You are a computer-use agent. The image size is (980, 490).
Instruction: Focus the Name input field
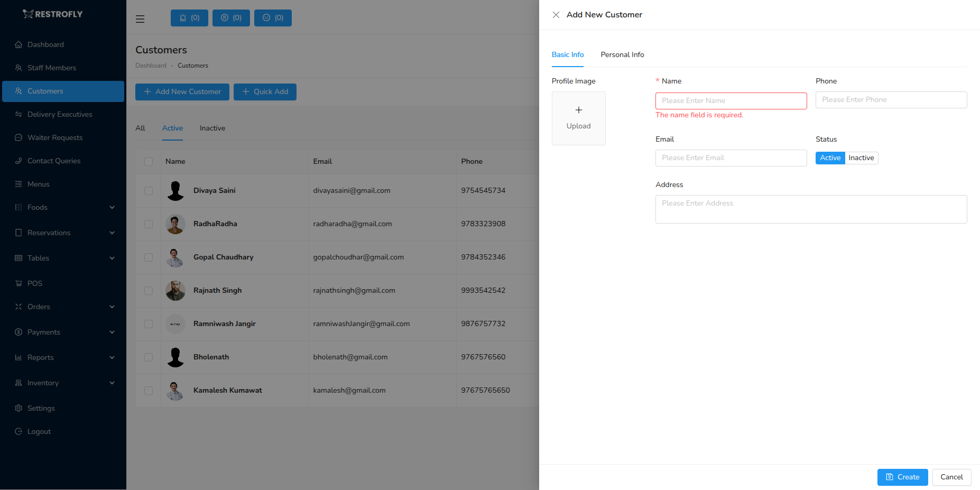(x=731, y=101)
